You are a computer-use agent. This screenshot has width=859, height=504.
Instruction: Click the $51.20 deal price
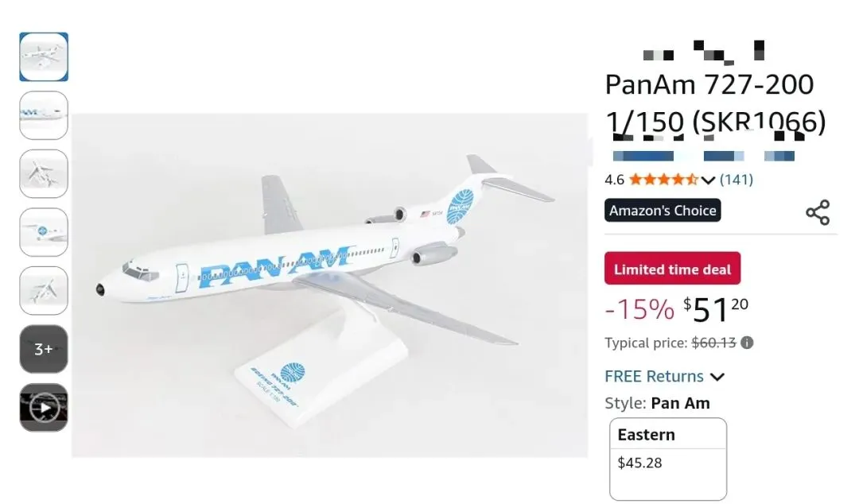coord(715,308)
